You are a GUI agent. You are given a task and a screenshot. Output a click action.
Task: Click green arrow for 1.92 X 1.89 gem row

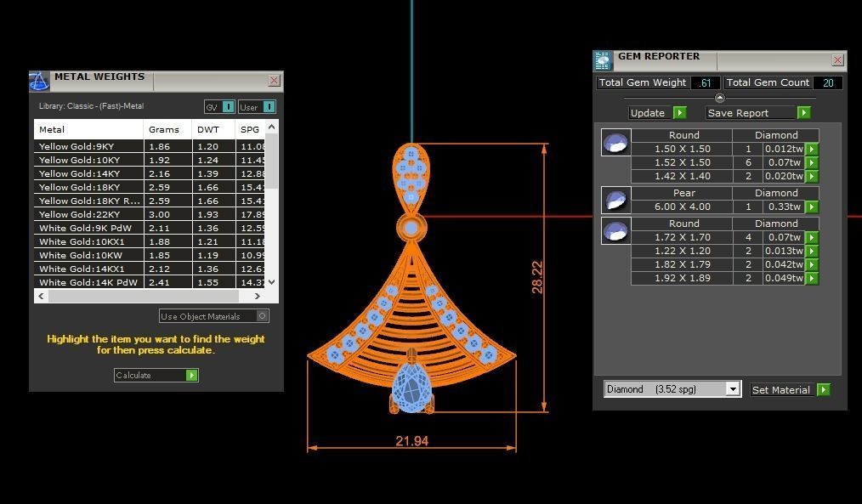(x=812, y=279)
